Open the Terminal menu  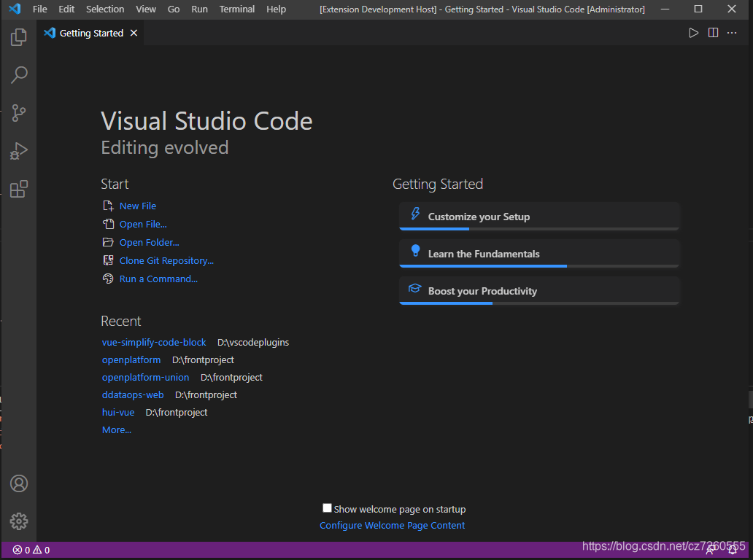[236, 9]
